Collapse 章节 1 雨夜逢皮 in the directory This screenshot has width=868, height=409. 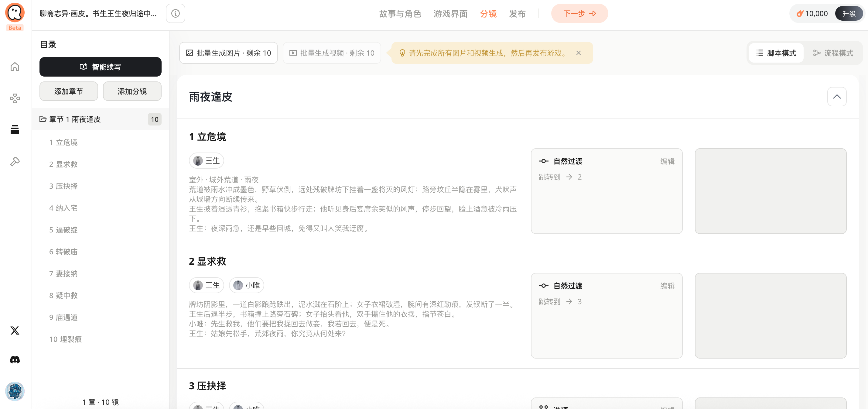100,119
